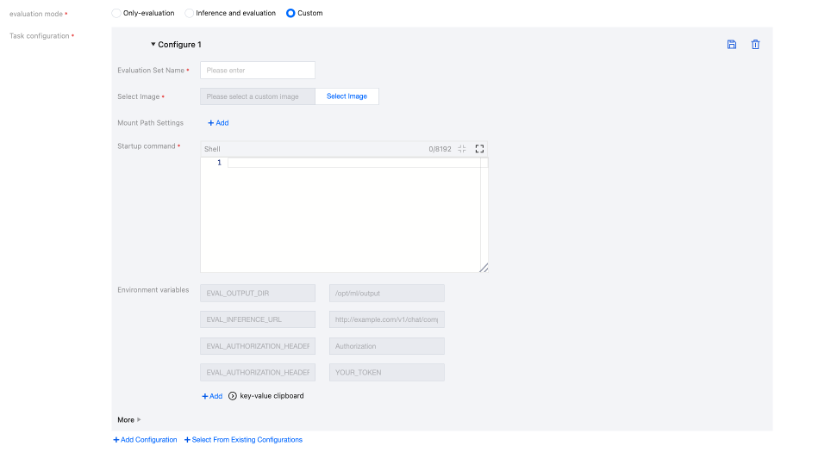
Task: Click the key-value clipboard label
Action: point(272,396)
